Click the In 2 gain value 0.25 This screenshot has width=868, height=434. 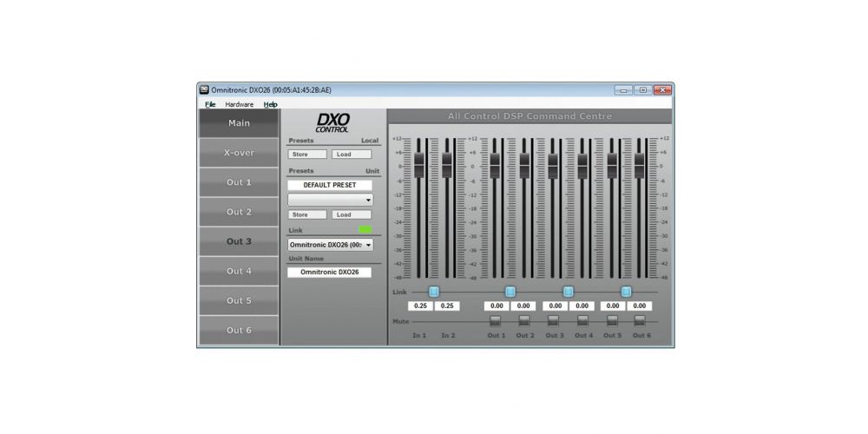point(447,306)
